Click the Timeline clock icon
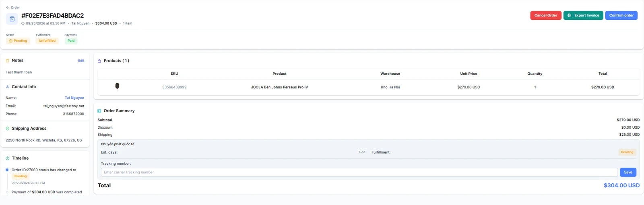This screenshot has height=205, width=644. (8, 158)
